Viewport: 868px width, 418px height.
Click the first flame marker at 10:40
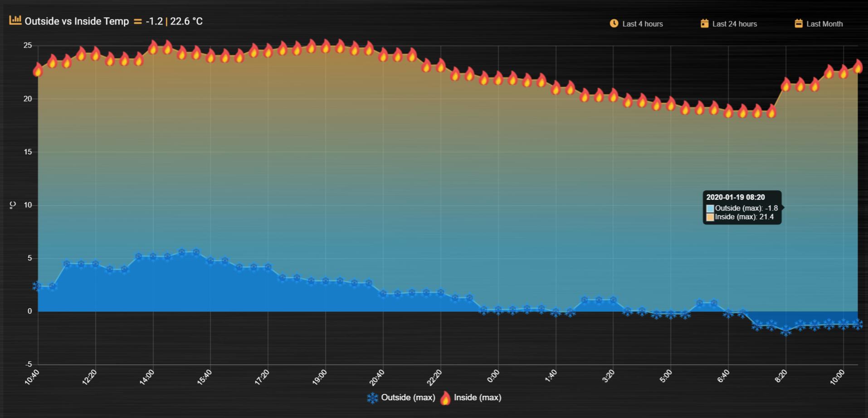point(38,70)
